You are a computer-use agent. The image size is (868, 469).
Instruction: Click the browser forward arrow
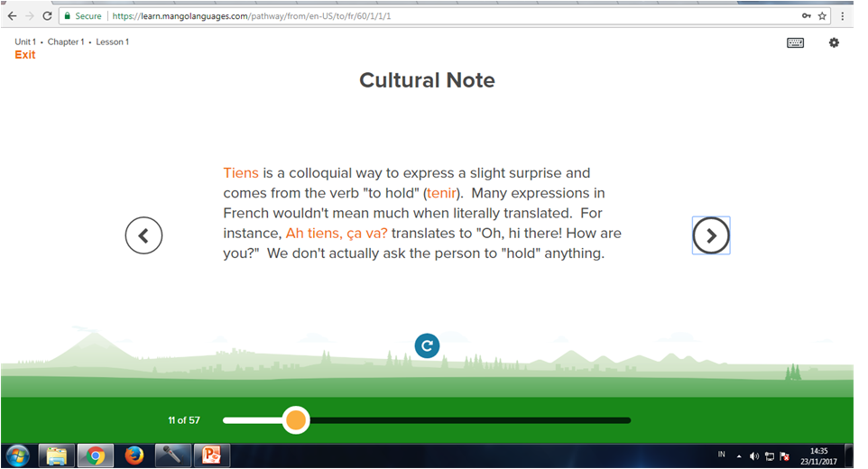(x=30, y=16)
